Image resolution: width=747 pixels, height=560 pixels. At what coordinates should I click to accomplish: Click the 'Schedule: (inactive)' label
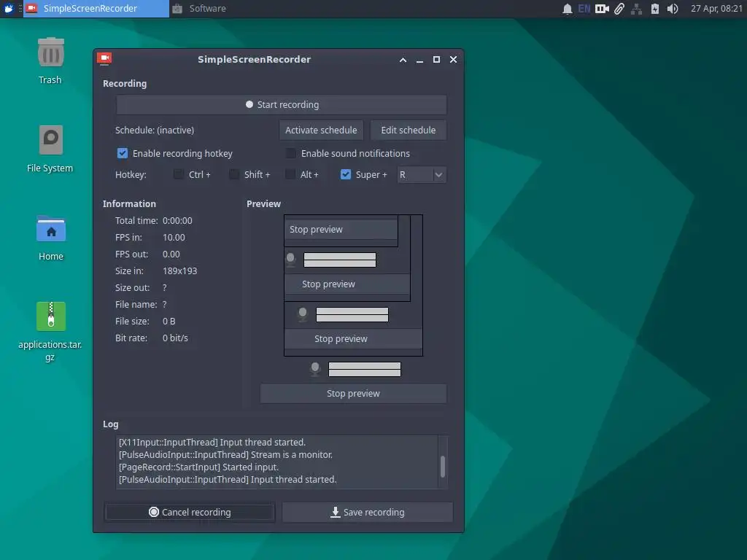point(155,130)
